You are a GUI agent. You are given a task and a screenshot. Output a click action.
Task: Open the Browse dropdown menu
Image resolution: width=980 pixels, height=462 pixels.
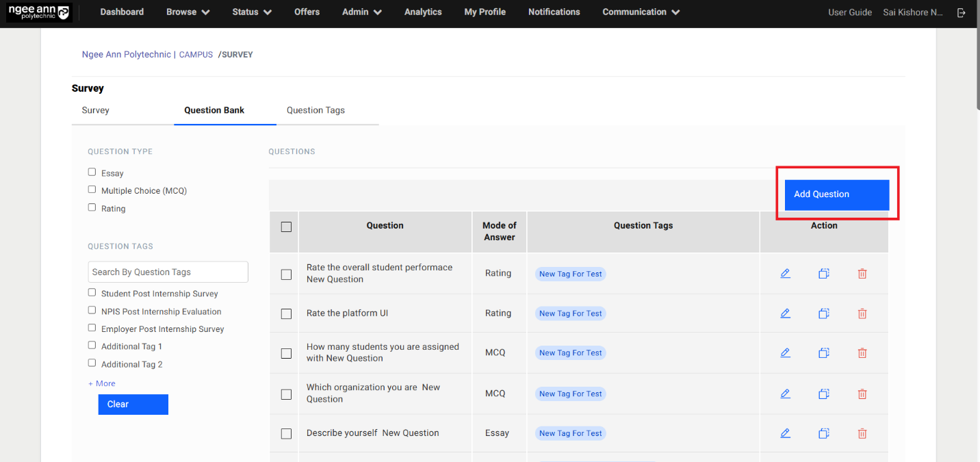tap(188, 12)
